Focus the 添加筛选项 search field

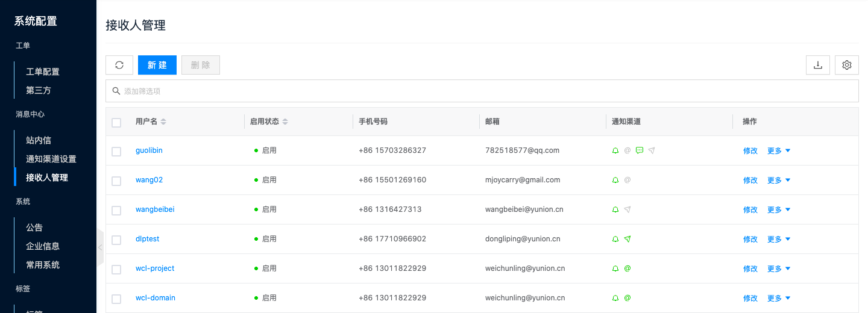point(482,91)
